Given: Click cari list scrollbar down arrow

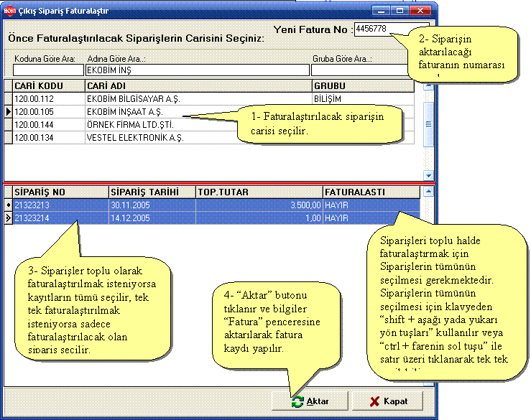Looking at the screenshot, I should click(428, 176).
